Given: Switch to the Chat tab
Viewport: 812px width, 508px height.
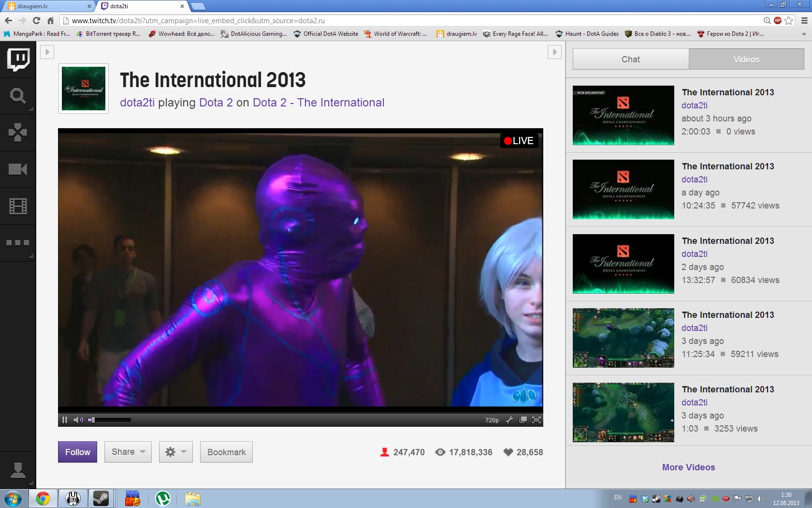Looking at the screenshot, I should coord(631,59).
